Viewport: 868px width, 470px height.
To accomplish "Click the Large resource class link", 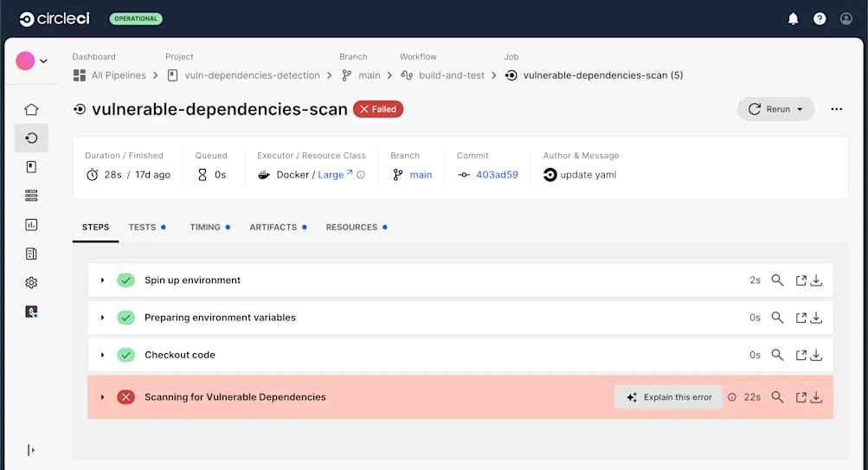I will pos(335,175).
